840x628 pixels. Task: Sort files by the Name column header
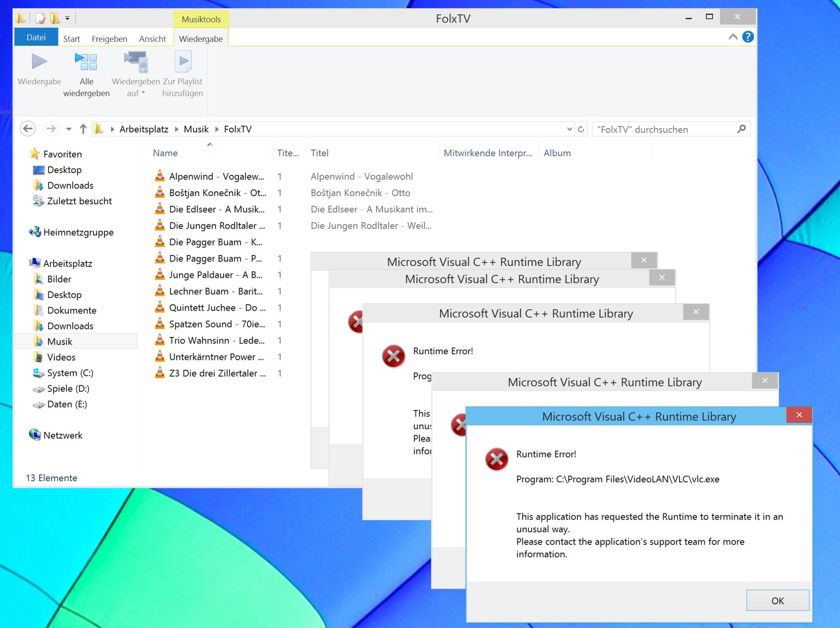(x=165, y=153)
